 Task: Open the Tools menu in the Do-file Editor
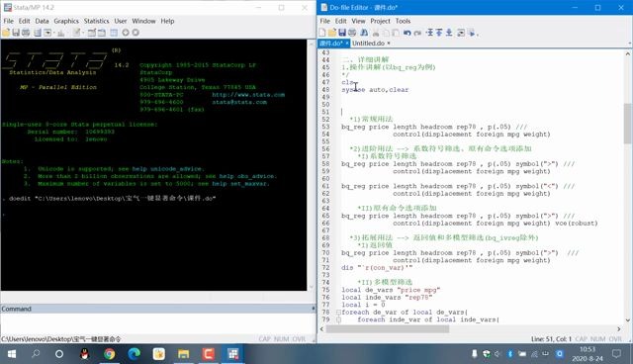pyautogui.click(x=403, y=21)
